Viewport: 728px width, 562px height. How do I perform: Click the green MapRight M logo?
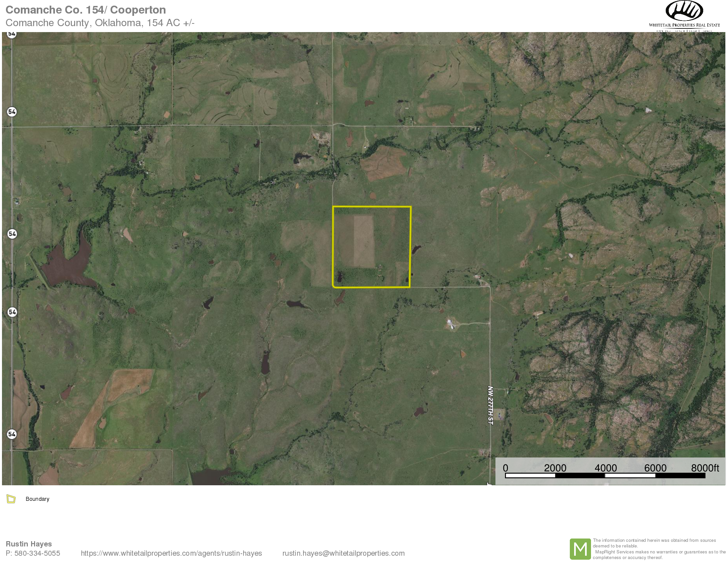click(580, 549)
